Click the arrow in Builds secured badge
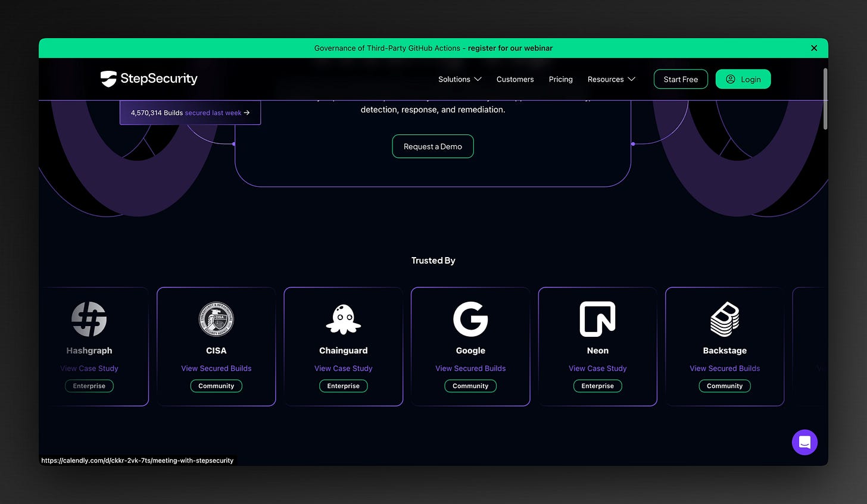This screenshot has width=867, height=504. [x=247, y=112]
